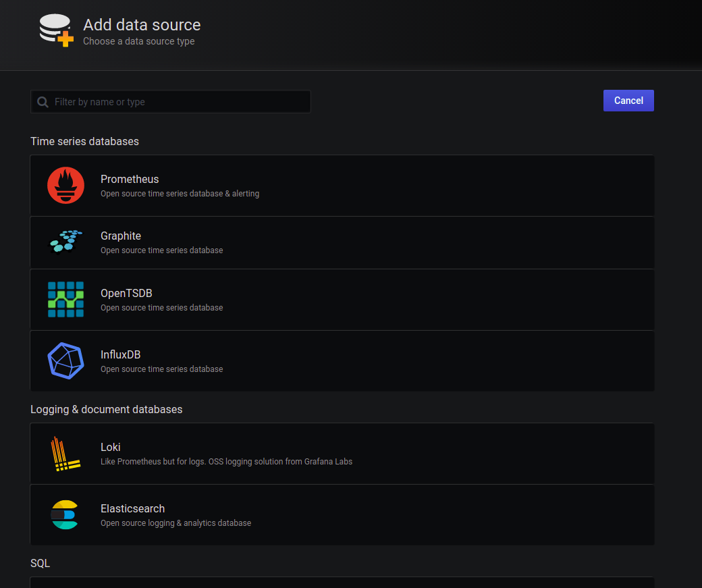702x588 pixels.
Task: Click 'Open source time series database & alerting' description
Action: point(180,194)
